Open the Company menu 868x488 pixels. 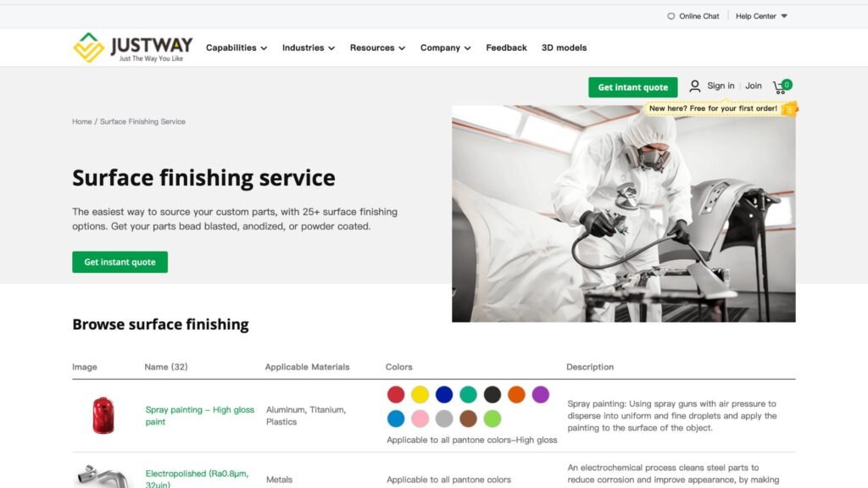tap(446, 47)
